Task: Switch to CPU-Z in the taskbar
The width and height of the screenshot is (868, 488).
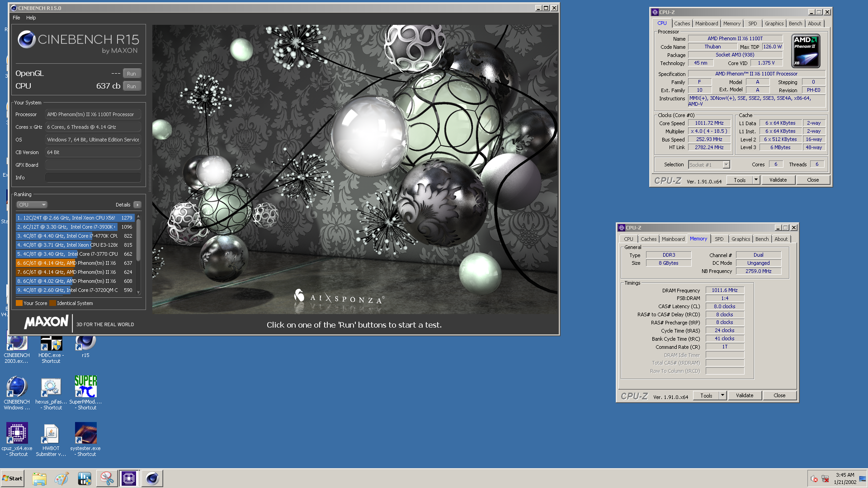Action: click(129, 479)
